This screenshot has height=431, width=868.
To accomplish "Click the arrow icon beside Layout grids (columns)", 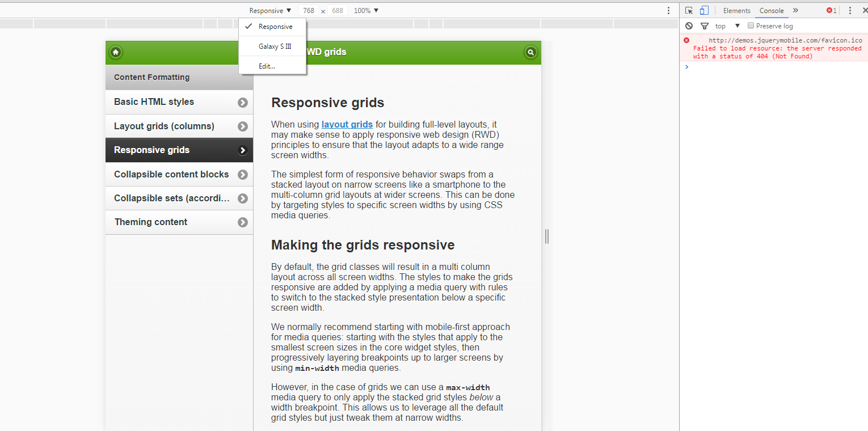I will pyautogui.click(x=243, y=126).
